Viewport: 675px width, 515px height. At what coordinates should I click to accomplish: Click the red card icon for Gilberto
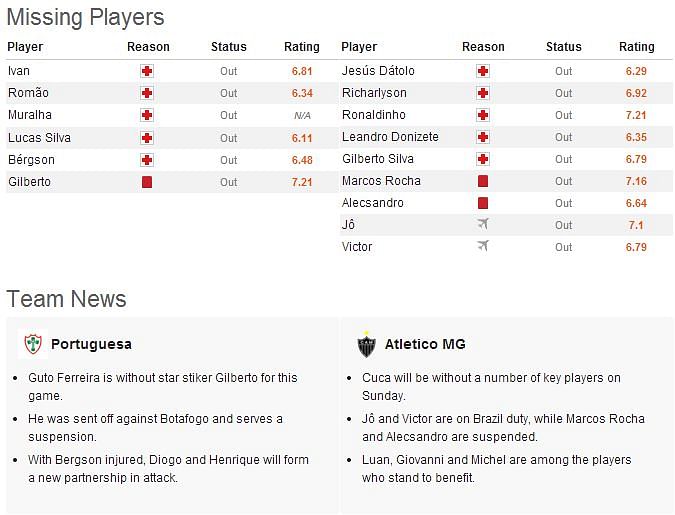(x=147, y=182)
